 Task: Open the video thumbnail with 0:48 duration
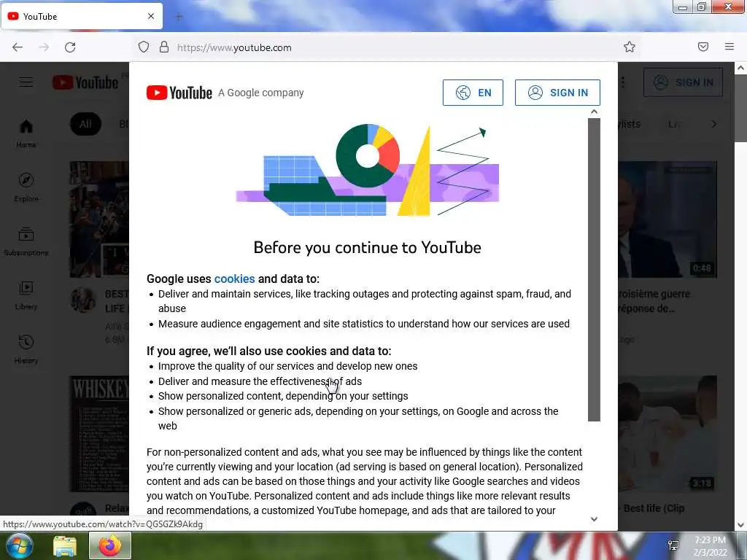[667, 219]
